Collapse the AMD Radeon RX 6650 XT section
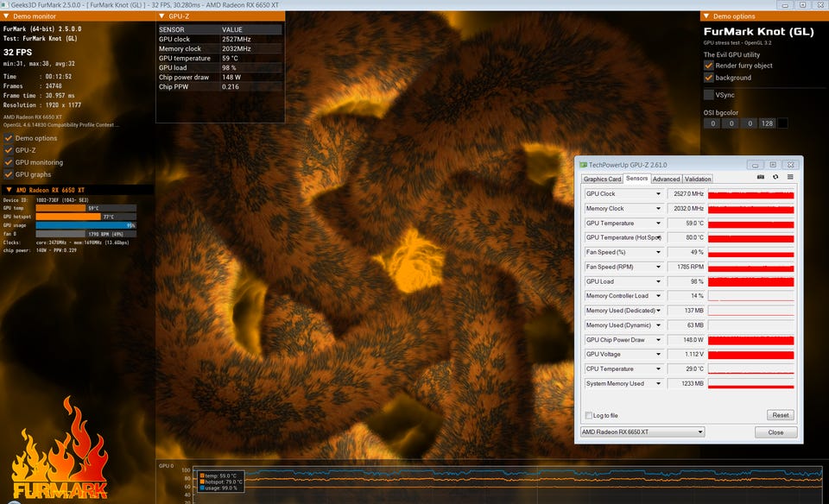The image size is (829, 504). pos(9,190)
